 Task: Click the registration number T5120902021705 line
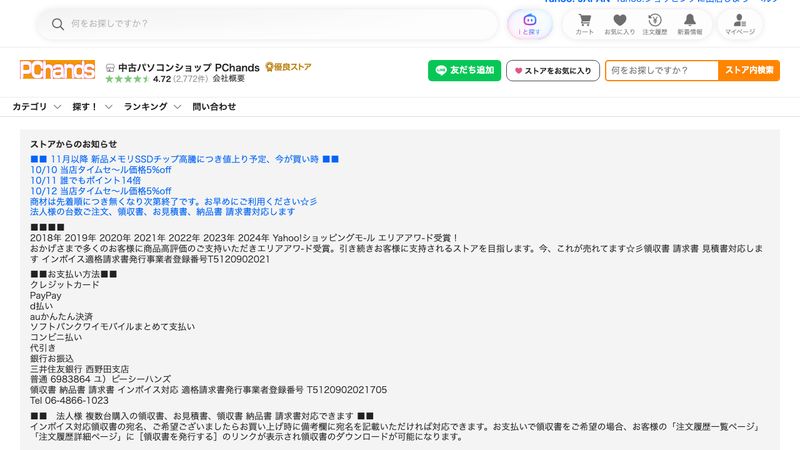[208, 390]
